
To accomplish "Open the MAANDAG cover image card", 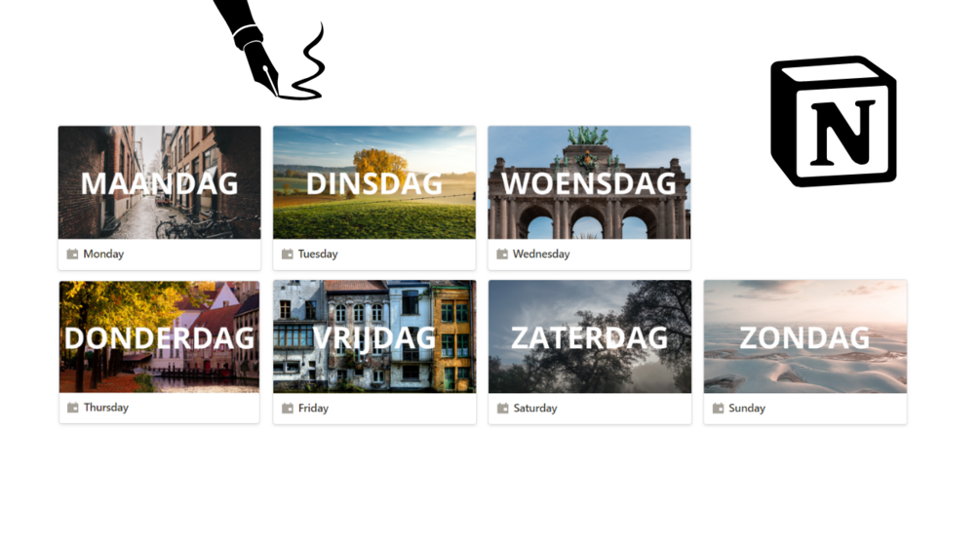I will (x=159, y=182).
